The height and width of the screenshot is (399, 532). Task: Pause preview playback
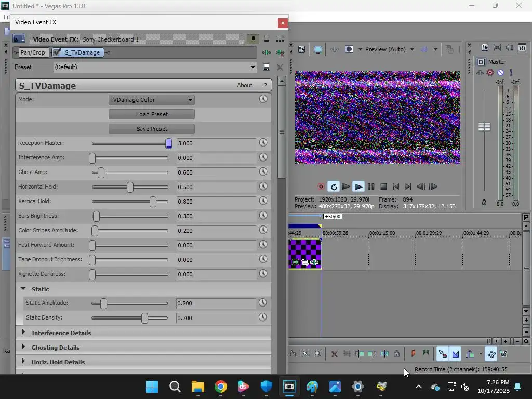(371, 187)
